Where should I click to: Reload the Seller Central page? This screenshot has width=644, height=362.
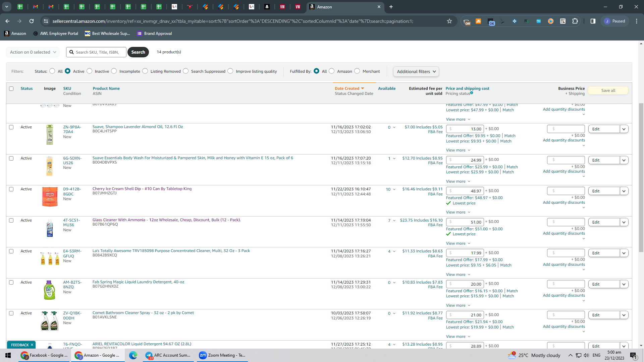(x=32, y=21)
